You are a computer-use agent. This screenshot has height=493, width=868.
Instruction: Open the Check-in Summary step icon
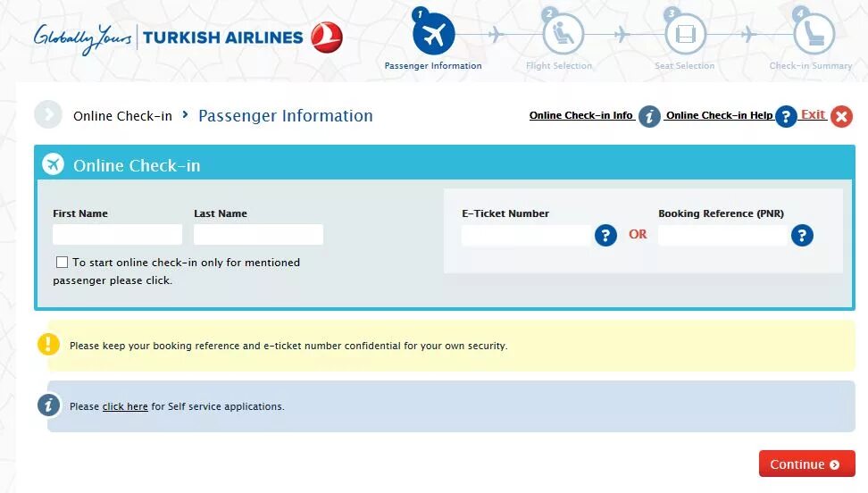click(x=814, y=34)
